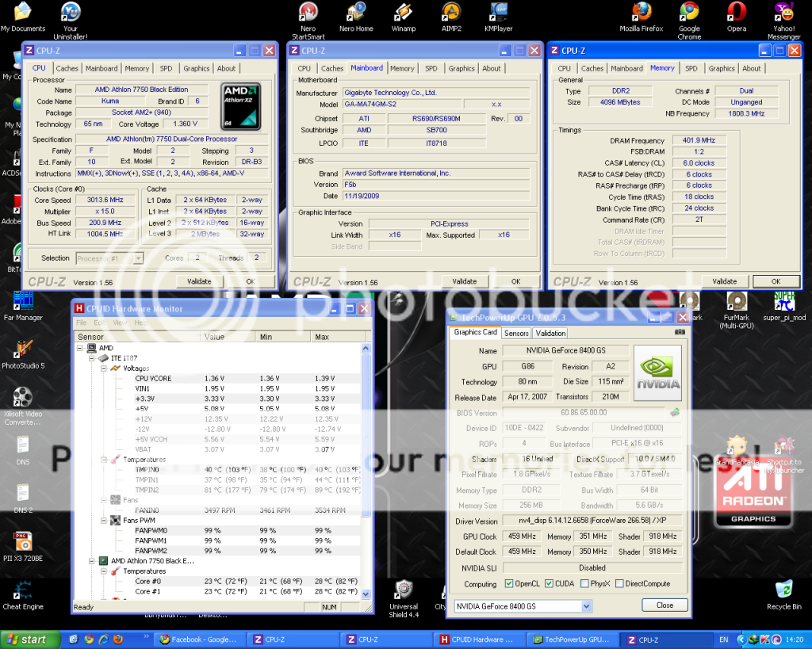812x649 pixels.
Task: Launch Your Uninstaller! desktop shortcut
Action: (71, 20)
